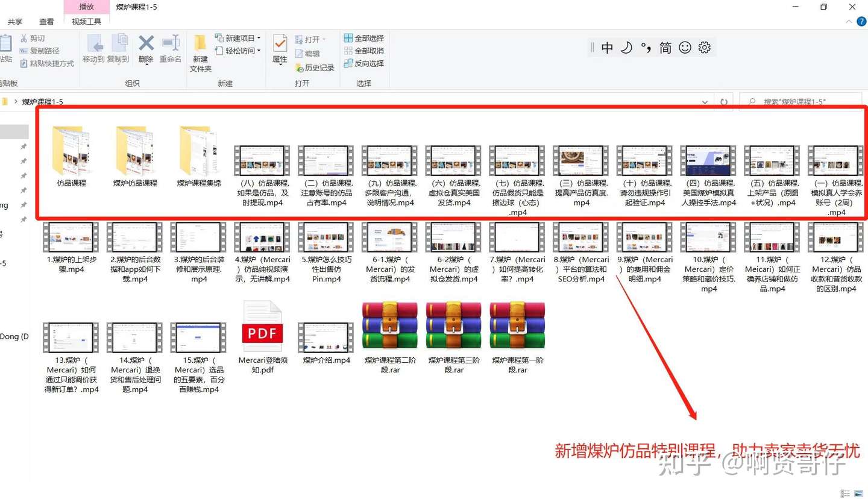Refresh the folder with the address bar refresh icon
Image resolution: width=868 pixels, height=499 pixels.
723,101
